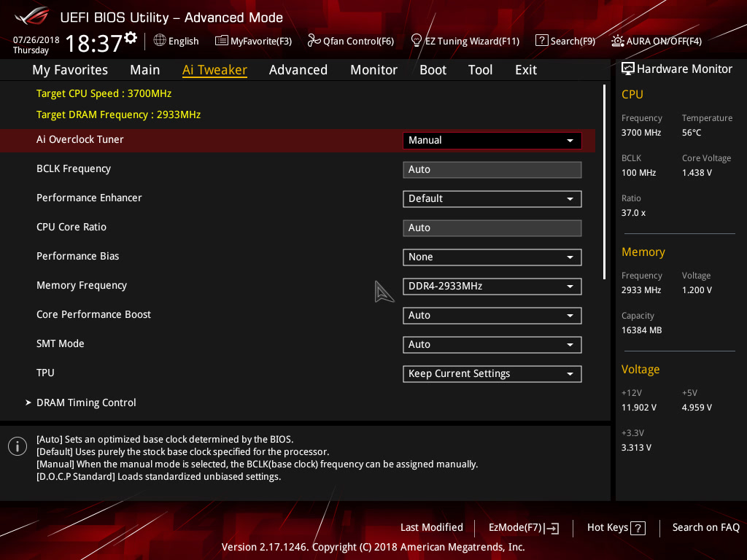747x560 pixels.
Task: Open TPU dropdown
Action: [x=492, y=374]
